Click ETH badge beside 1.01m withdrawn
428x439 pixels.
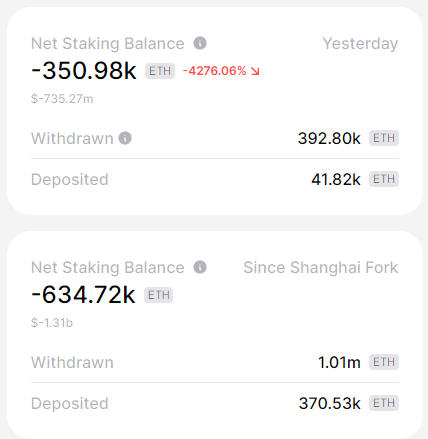click(384, 362)
